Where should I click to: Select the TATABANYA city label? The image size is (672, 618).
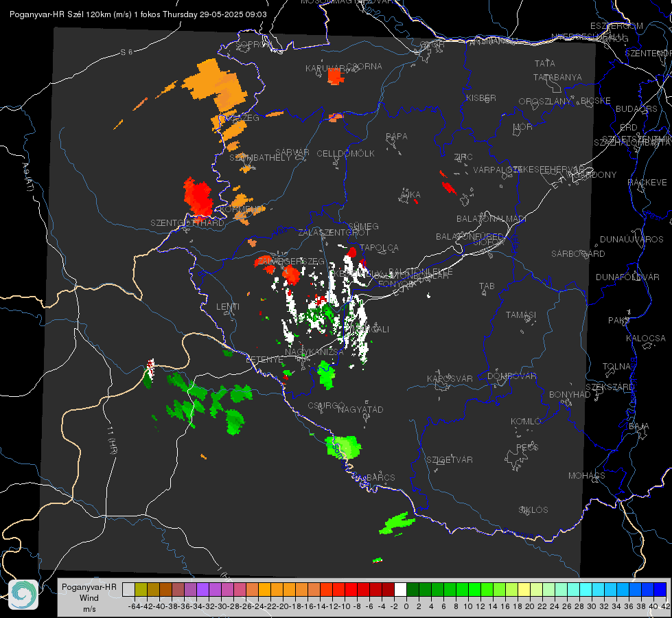[x=557, y=77]
